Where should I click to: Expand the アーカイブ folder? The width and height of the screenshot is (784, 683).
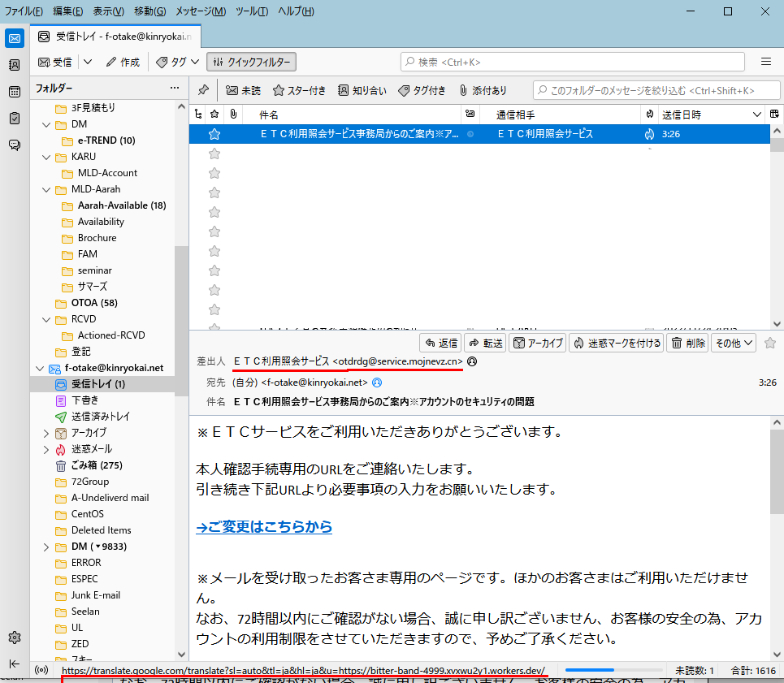point(46,433)
